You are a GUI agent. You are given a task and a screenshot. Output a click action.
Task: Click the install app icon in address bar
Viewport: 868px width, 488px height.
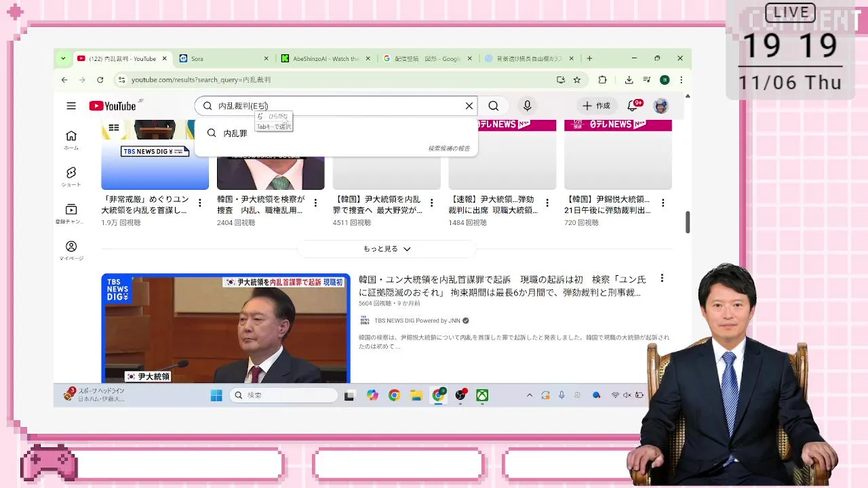561,79
